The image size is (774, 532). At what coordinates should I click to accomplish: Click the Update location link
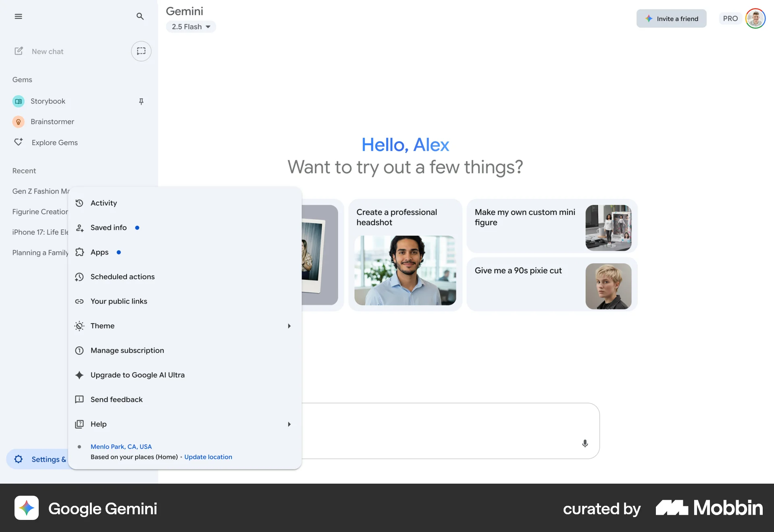pyautogui.click(x=208, y=457)
